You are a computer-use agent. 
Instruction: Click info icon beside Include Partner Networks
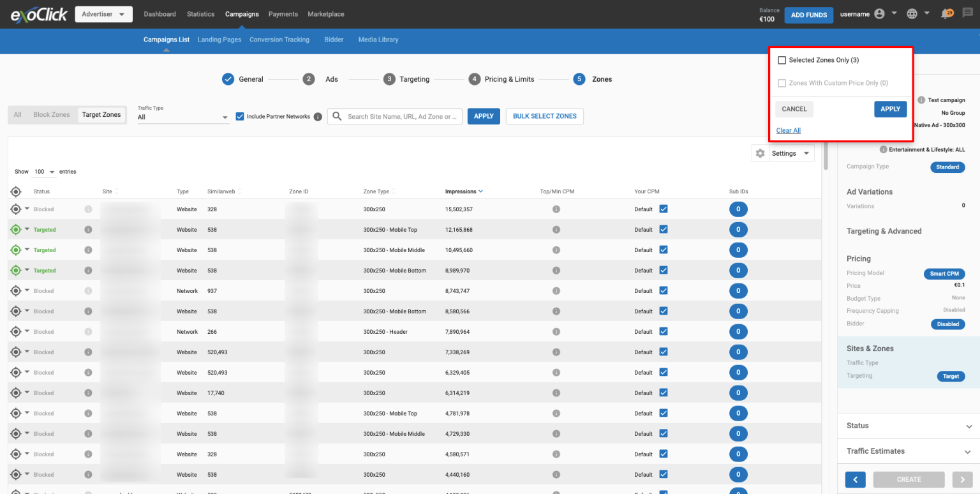point(318,117)
